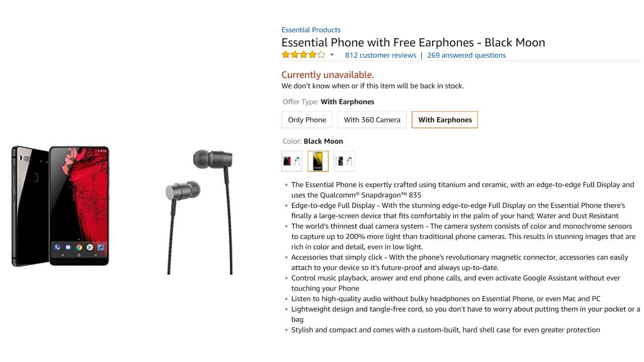Open the 812 customer reviews link
The image size is (644, 362).
pos(380,55)
